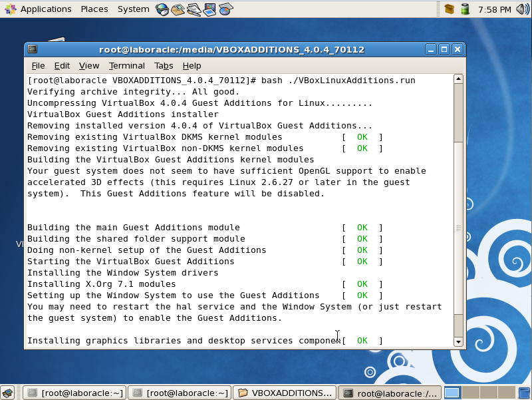Screen dimensions: 532x400
Task: Click the Show Desktop button in bottom panel
Action: point(7,393)
